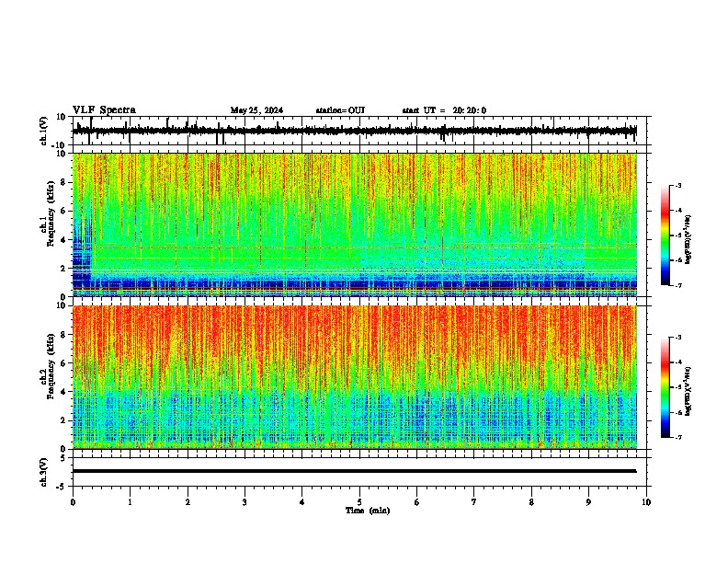Image resolution: width=728 pixels, height=563 pixels.
Task: Click inside the ch.2 spectrogram panel
Action: tap(355, 377)
